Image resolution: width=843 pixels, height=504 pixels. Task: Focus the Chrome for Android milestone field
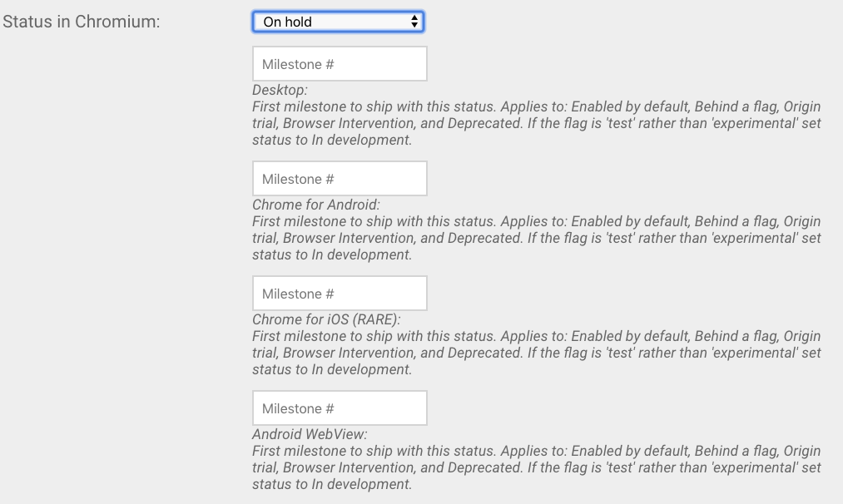339,178
